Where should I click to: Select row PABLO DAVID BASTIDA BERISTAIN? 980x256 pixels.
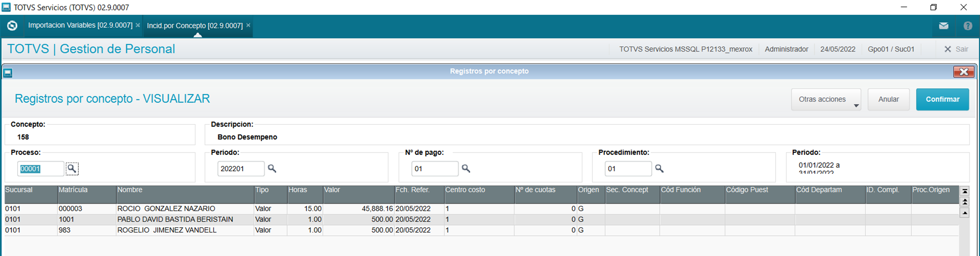[x=482, y=219]
